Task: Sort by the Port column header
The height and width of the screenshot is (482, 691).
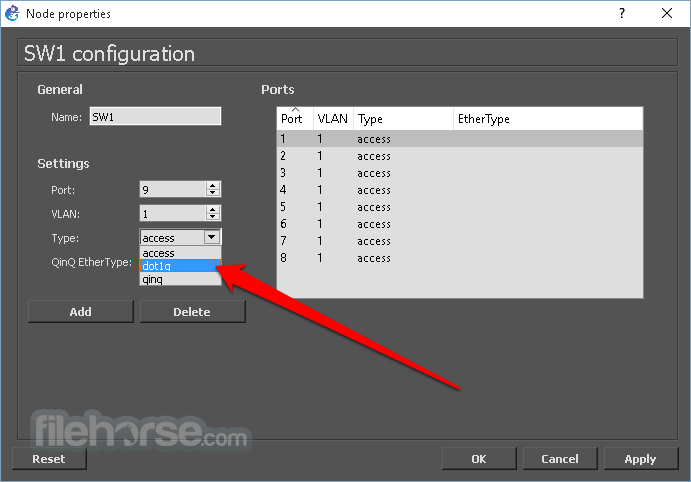Action: [295, 119]
